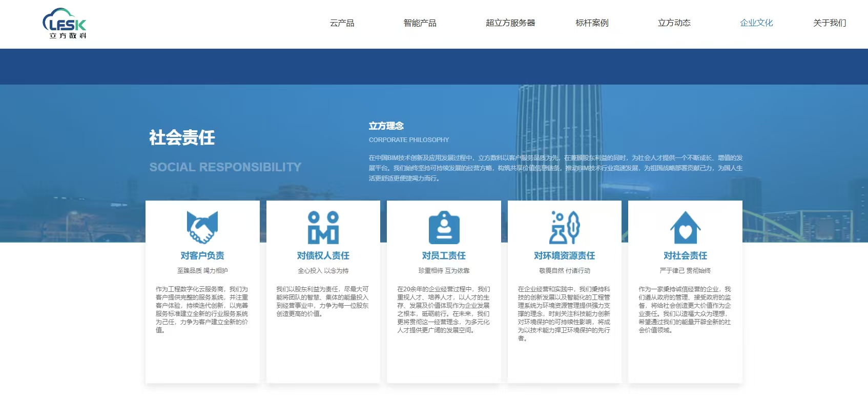This screenshot has height=399, width=868.
Task: Click the paragraph starting 在企业经营和实践中
Action: 564,314
